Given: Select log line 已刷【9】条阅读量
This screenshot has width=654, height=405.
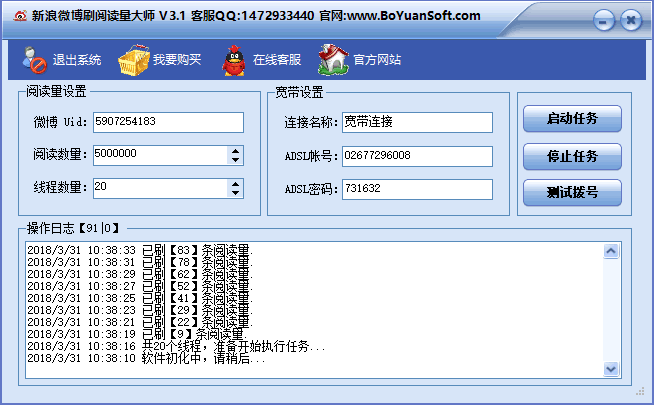Looking at the screenshot, I should [x=137, y=335].
